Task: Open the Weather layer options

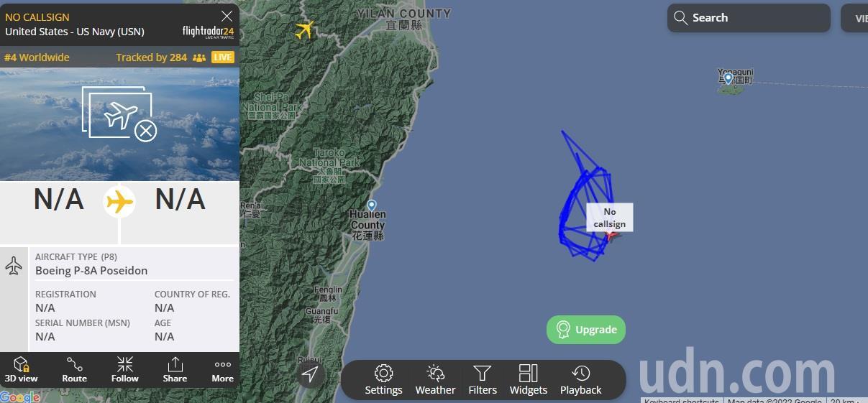Action: pyautogui.click(x=435, y=380)
